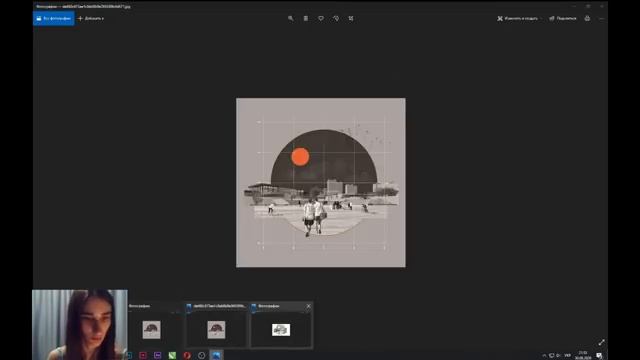Viewport: 640px width, 360px height.
Task: Click the taskbar clock and date
Action: (583, 355)
